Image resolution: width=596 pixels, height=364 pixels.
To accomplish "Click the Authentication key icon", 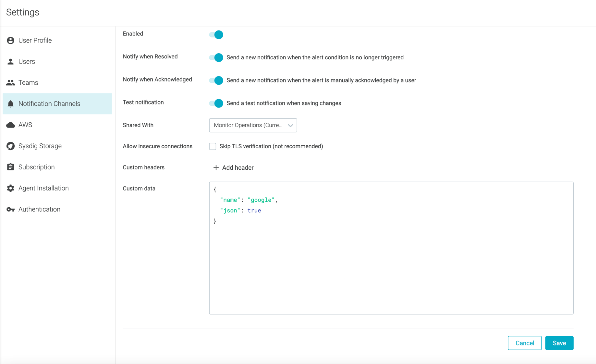I will click(x=11, y=209).
